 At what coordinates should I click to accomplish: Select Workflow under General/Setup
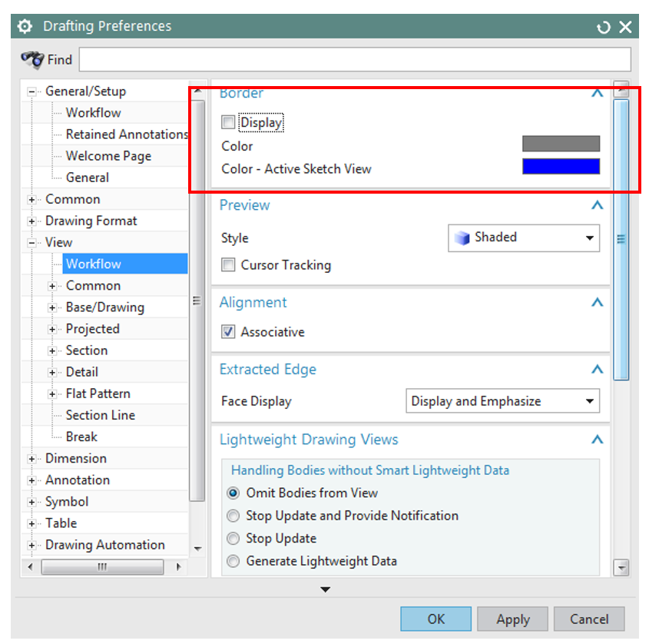tap(93, 113)
